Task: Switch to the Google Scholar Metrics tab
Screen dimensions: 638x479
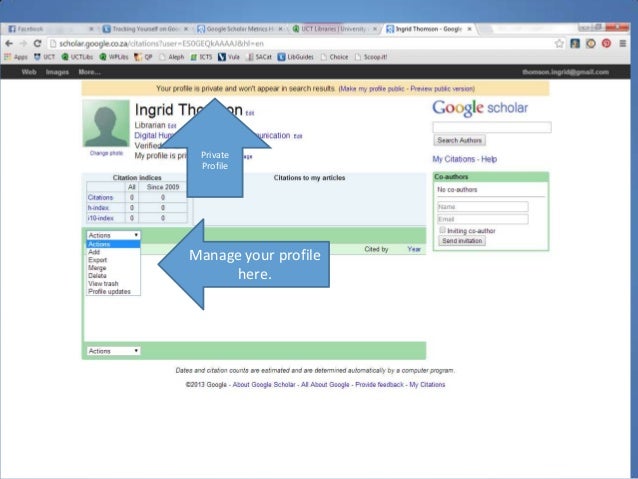Action: coord(240,29)
